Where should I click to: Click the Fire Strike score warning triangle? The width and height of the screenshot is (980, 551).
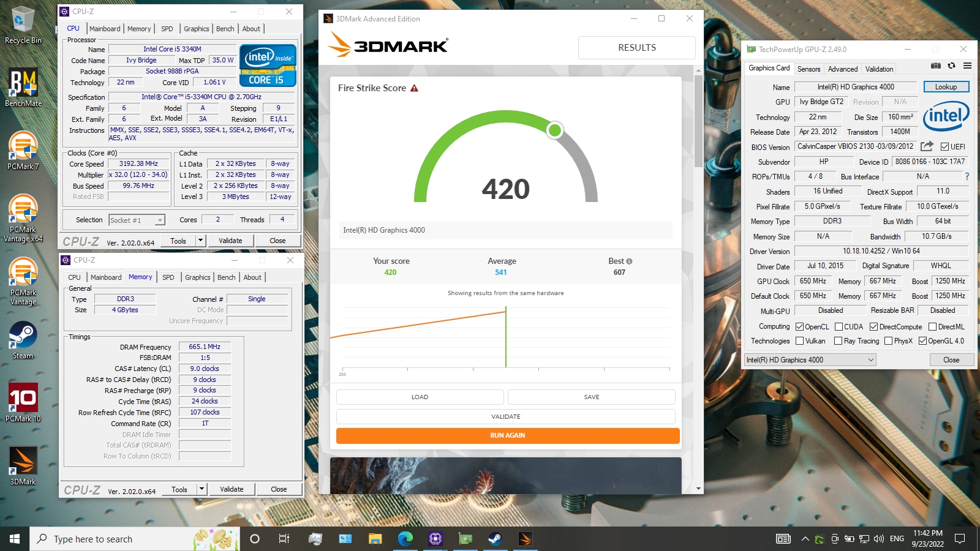tap(414, 88)
